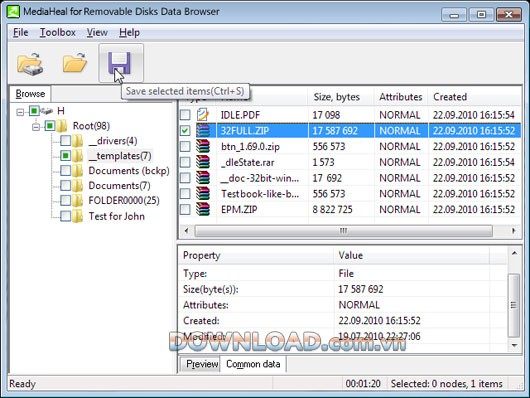Check the _dleState.rar checkbox
The height and width of the screenshot is (398, 530).
(x=185, y=162)
